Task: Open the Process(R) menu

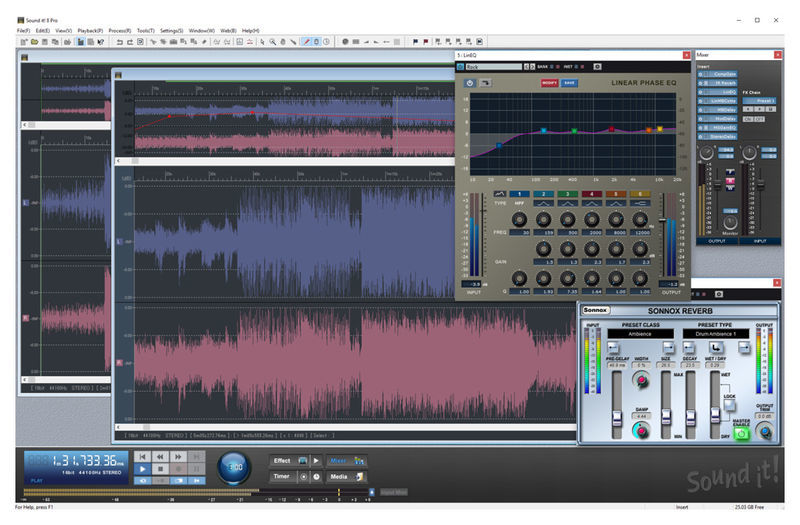Action: [119, 31]
